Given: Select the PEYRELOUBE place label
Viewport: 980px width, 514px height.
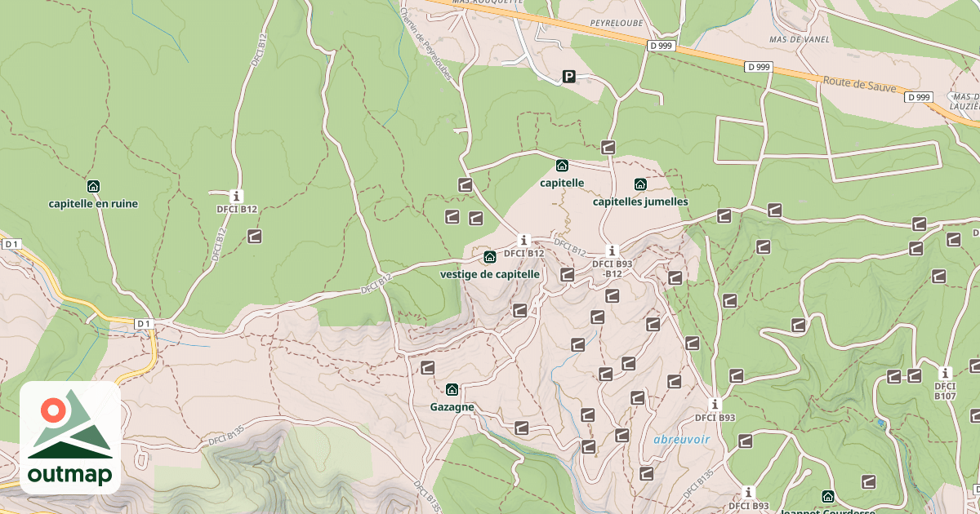Looking at the screenshot, I should tap(617, 24).
